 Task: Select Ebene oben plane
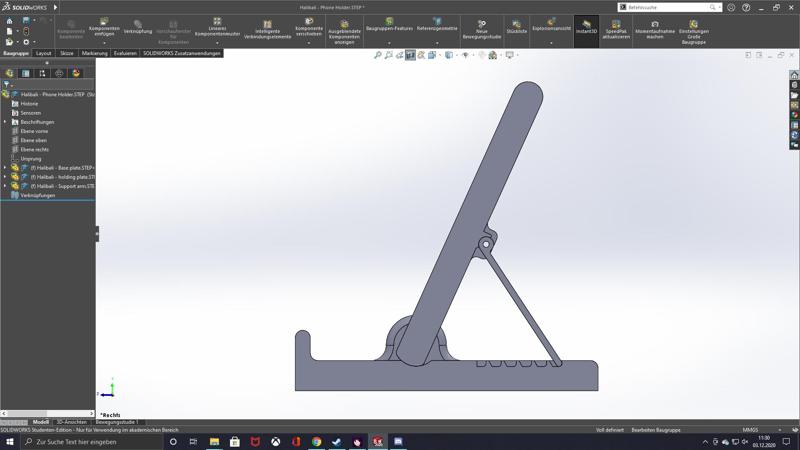34,140
